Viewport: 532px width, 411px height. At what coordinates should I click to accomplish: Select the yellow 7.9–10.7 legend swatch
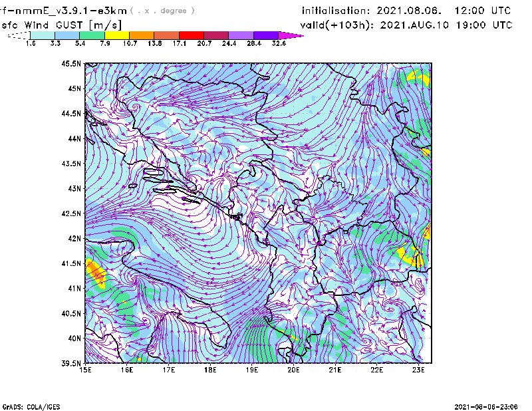pyautogui.click(x=117, y=35)
